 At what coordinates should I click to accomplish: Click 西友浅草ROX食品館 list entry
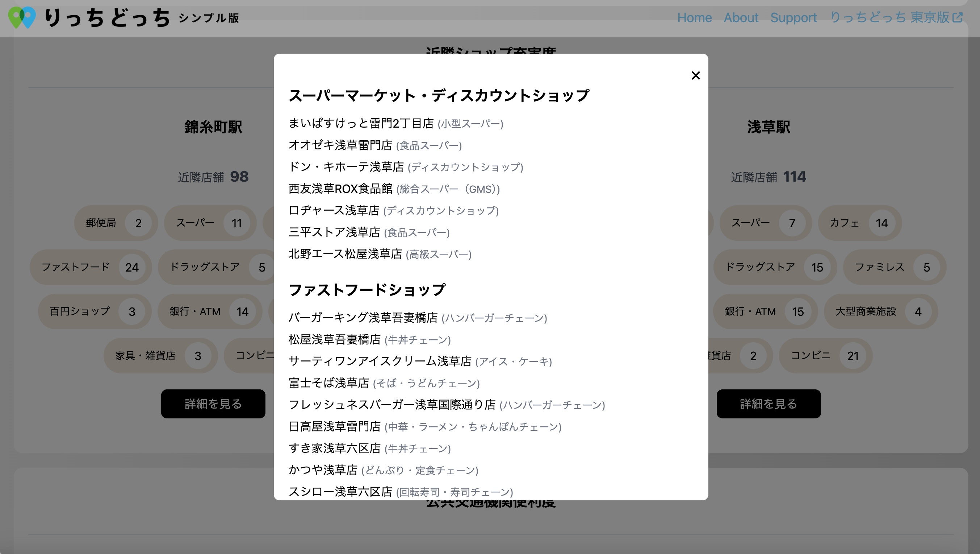(340, 189)
